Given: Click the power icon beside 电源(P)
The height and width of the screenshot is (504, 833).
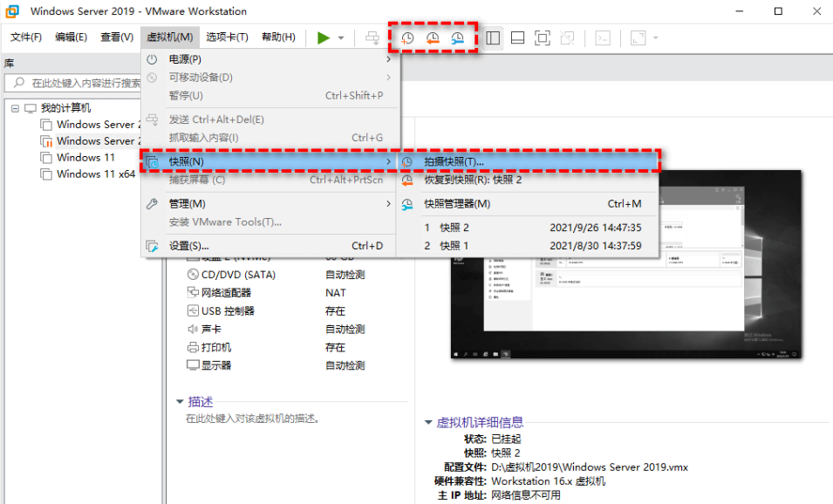Looking at the screenshot, I should tap(152, 59).
